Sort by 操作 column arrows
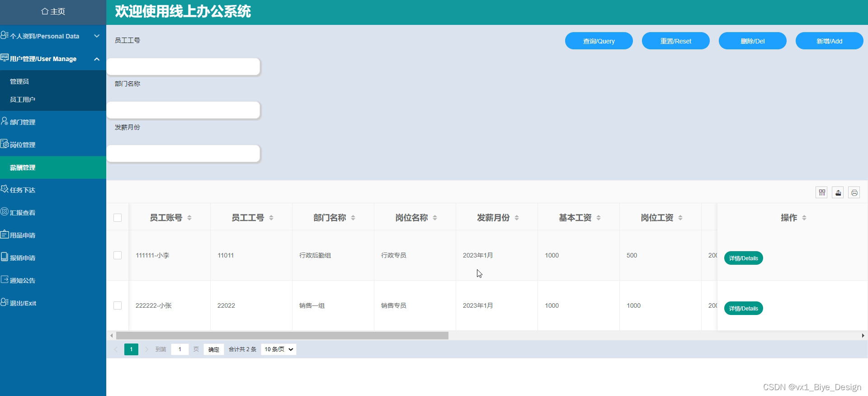This screenshot has width=868, height=396. click(x=804, y=218)
